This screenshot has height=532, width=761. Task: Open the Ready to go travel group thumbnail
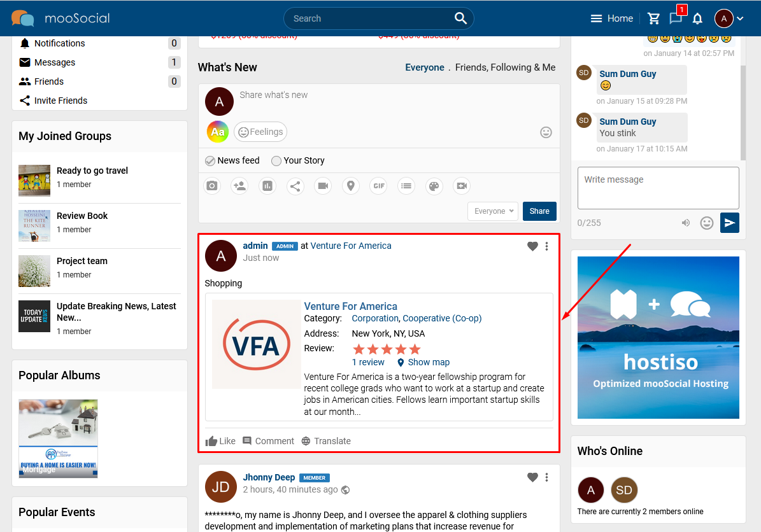(x=34, y=180)
